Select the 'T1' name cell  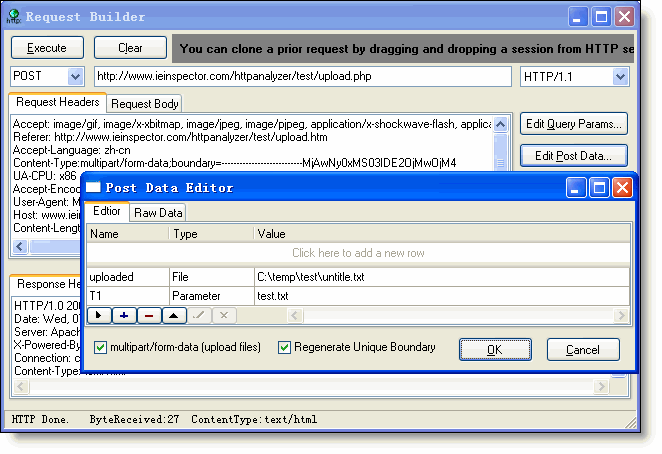128,296
